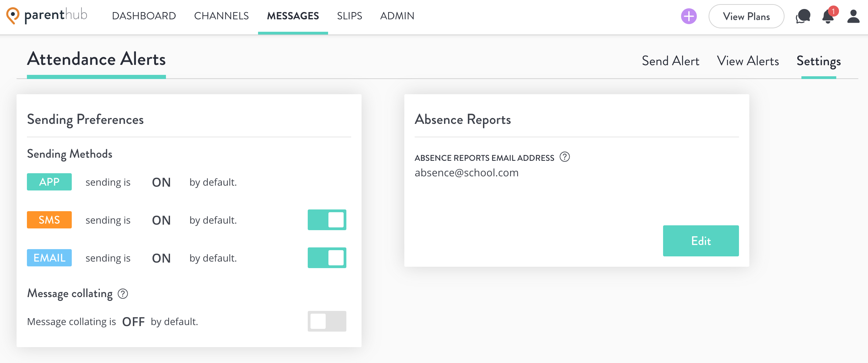
Task: Click ABSENCE REPORTS EMAIL ADDRESS label
Action: coord(484,158)
